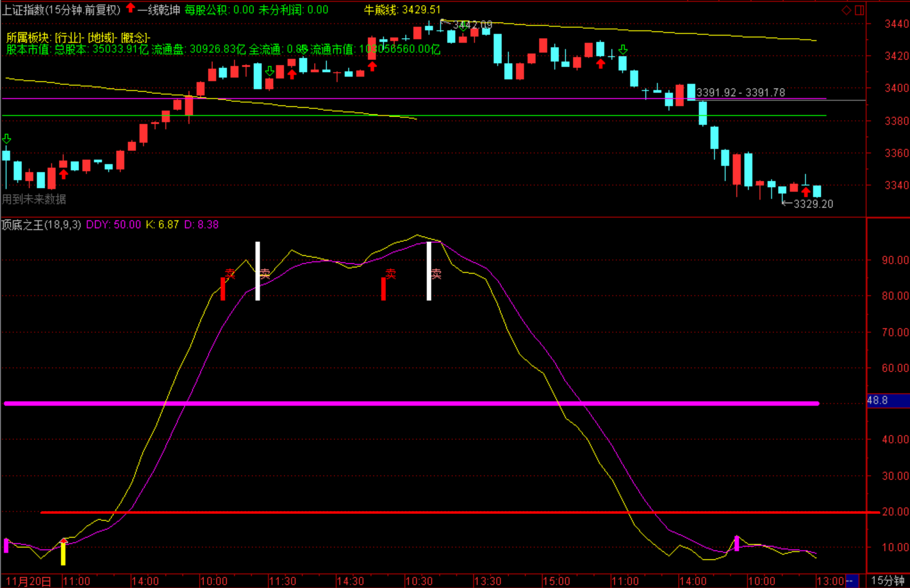Select the 卖 signal beside the left white bar
Image resolution: width=910 pixels, height=588 pixels.
[x=265, y=273]
